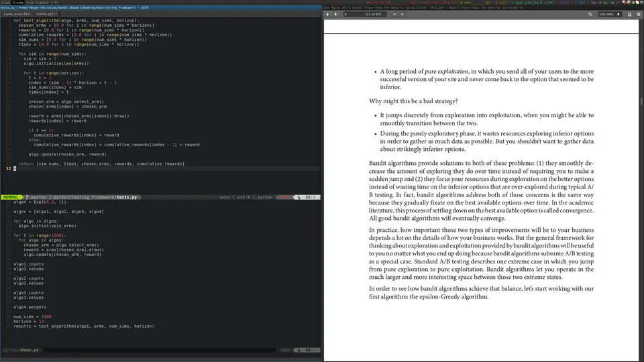
Task: Click the demo.py filename in the bottom statusline
Action: click(x=30, y=350)
